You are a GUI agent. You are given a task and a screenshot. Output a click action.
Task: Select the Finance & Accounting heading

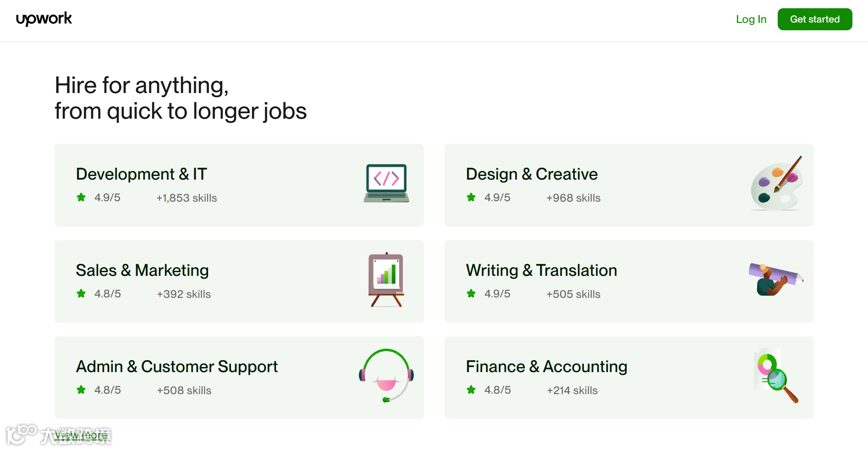(x=546, y=367)
